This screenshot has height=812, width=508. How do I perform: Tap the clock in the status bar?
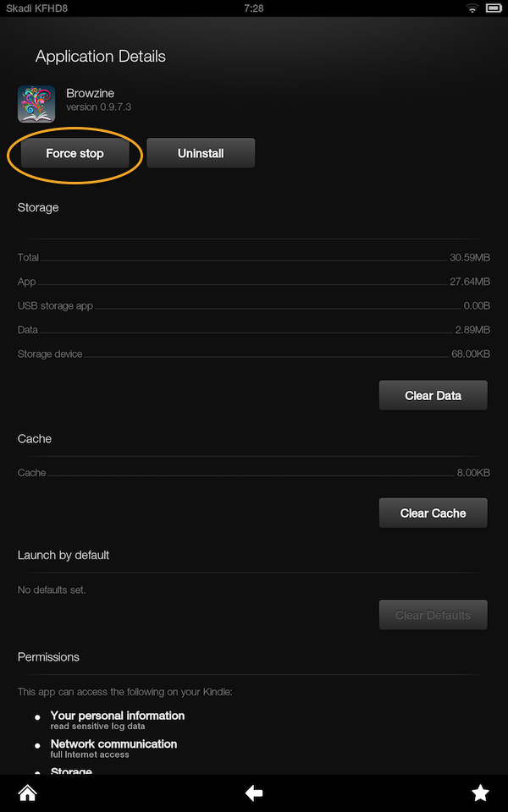coord(253,8)
